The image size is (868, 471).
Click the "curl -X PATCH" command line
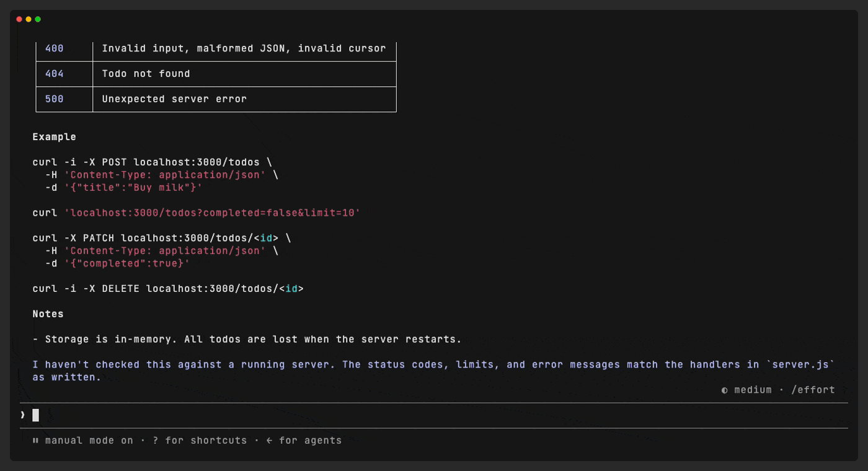pos(162,238)
